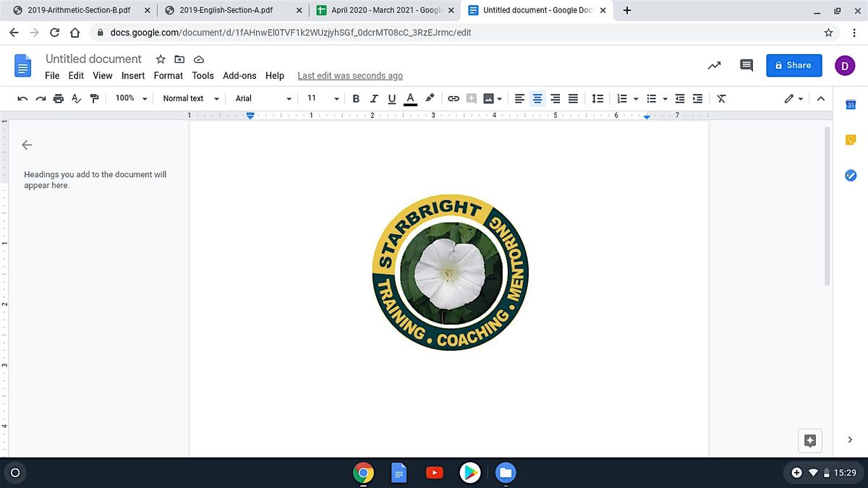Click the Undo arrow icon
Image resolution: width=868 pixels, height=488 pixels.
pyautogui.click(x=23, y=98)
